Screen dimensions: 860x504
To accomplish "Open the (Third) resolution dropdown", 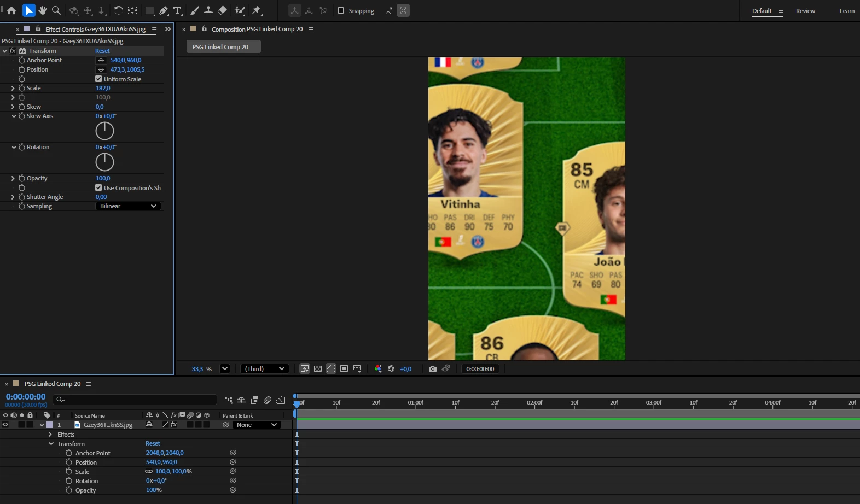I will (265, 369).
